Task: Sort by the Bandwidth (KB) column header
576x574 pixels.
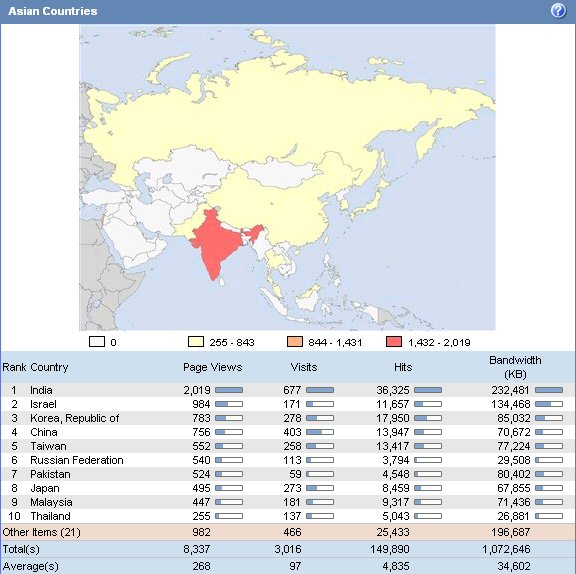Action: pos(515,367)
